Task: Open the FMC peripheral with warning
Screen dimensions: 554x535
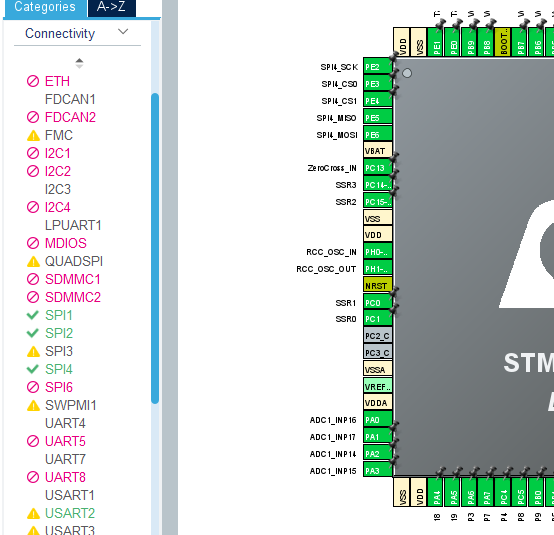Action: click(x=59, y=135)
